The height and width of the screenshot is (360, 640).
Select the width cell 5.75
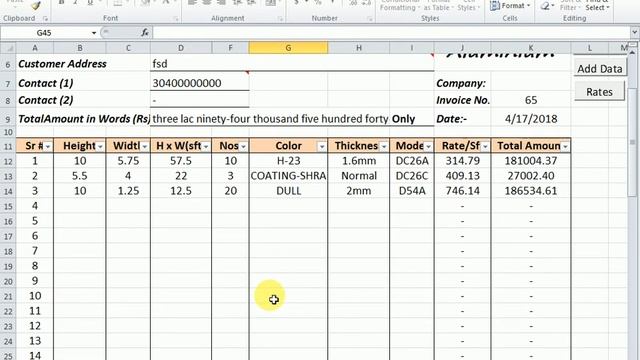pos(128,161)
